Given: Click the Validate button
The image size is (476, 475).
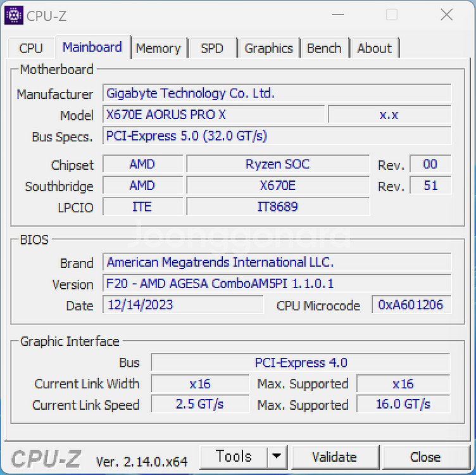Looking at the screenshot, I should [x=334, y=457].
